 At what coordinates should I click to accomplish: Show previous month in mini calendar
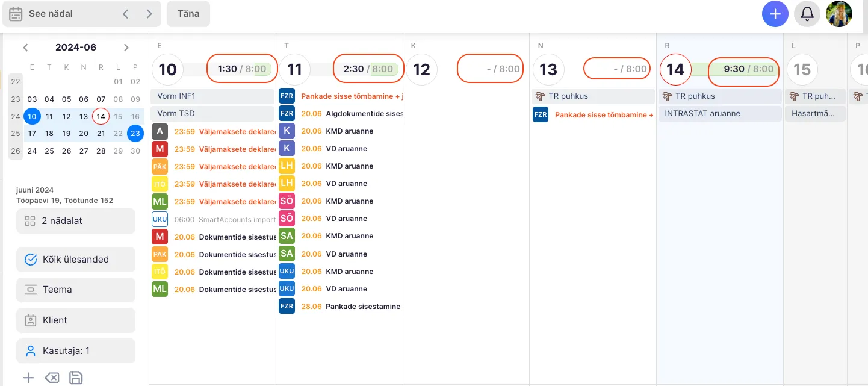25,48
